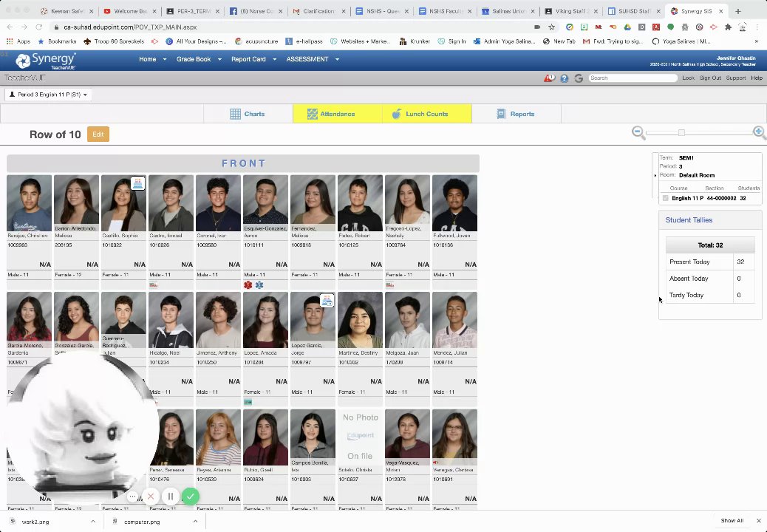The height and width of the screenshot is (532, 767).
Task: Click the photo of Martinez, Destiny
Action: coord(360,320)
